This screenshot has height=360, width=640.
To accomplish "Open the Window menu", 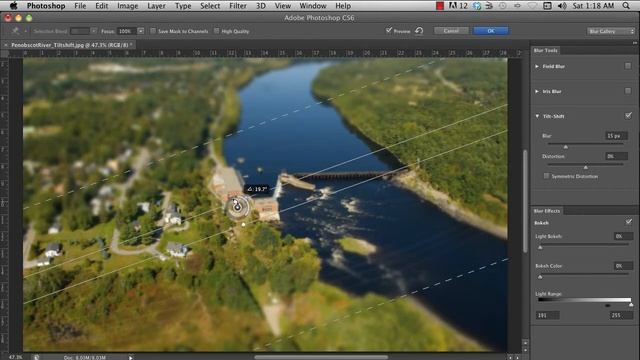I will click(313, 6).
